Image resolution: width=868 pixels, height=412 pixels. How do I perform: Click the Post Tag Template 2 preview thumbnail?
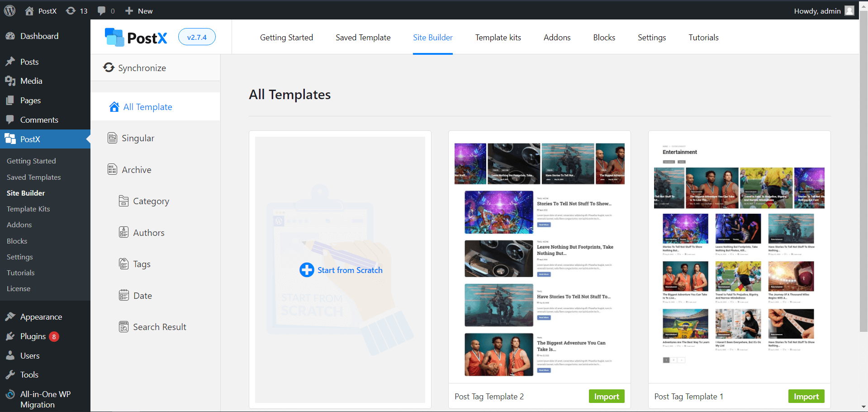tap(540, 260)
